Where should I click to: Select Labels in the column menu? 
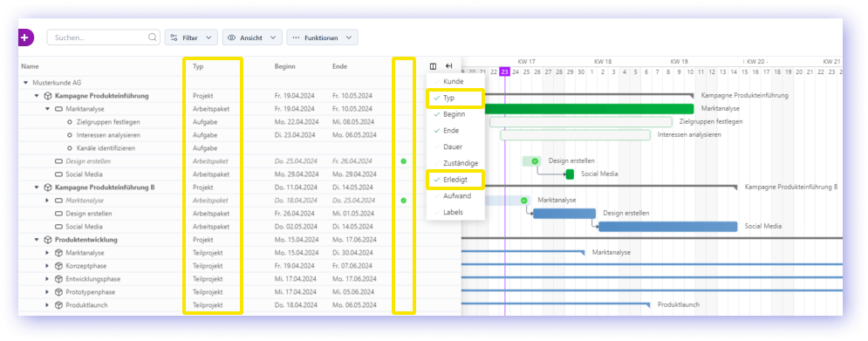(x=455, y=212)
